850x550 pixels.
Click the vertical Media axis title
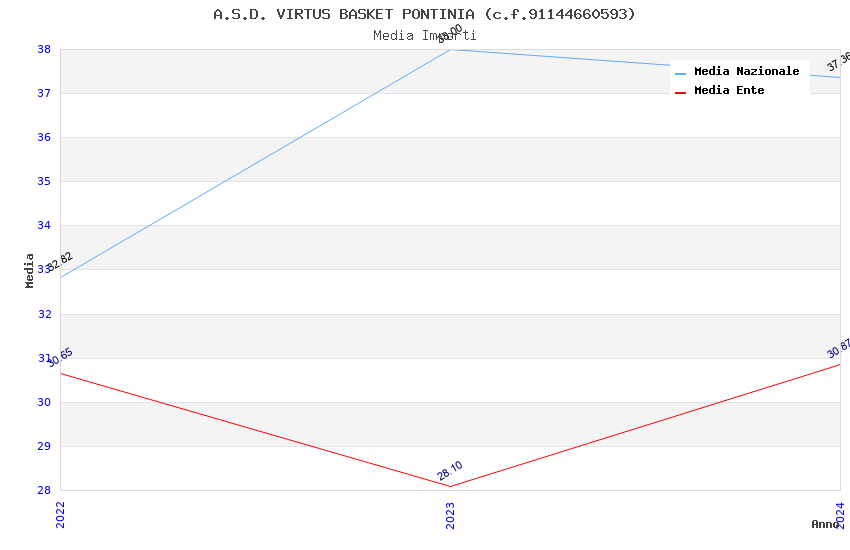[29, 270]
